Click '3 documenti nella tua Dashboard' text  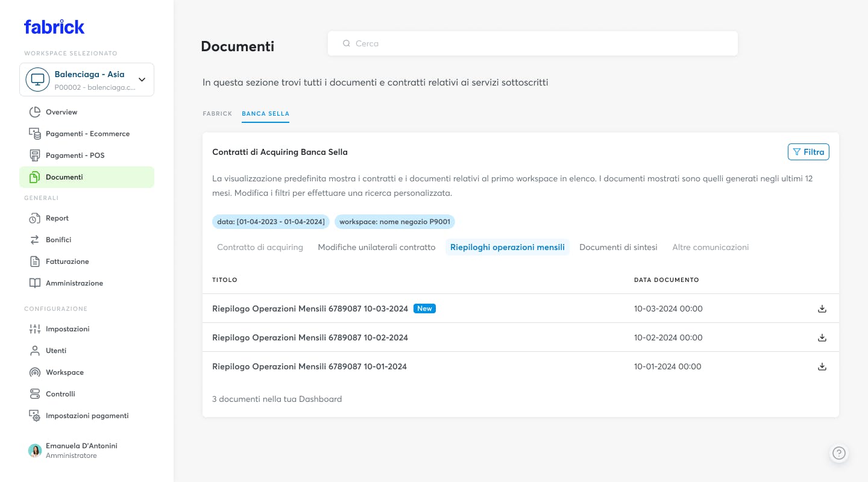pos(277,399)
